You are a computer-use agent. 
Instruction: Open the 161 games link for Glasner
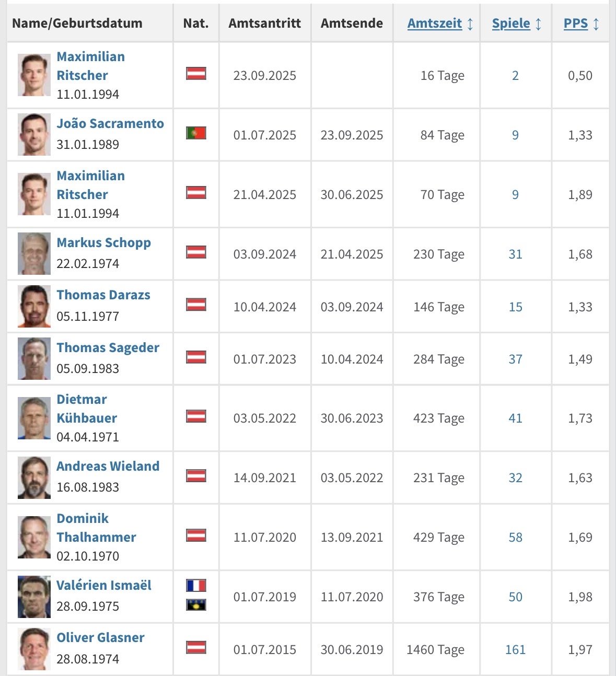click(515, 650)
